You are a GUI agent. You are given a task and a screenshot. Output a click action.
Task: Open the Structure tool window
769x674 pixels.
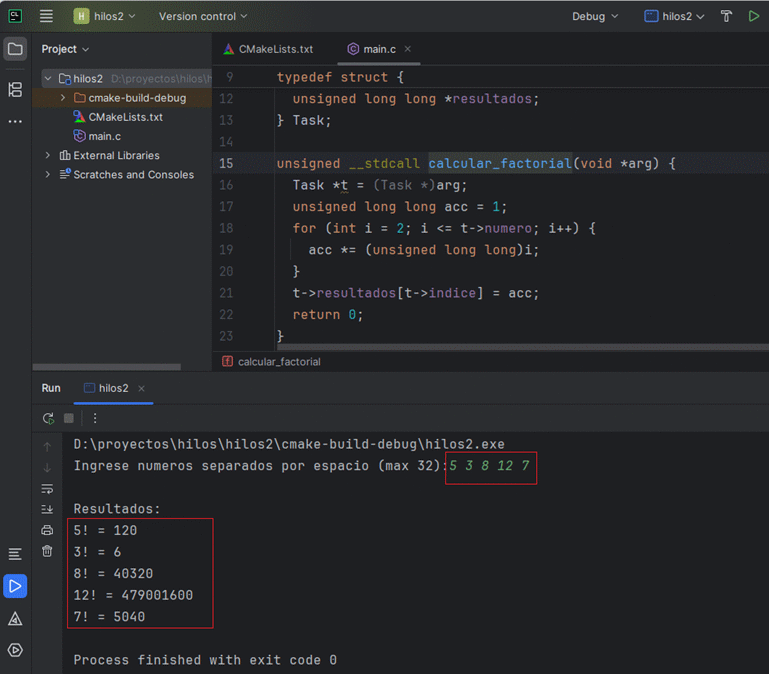[x=15, y=90]
